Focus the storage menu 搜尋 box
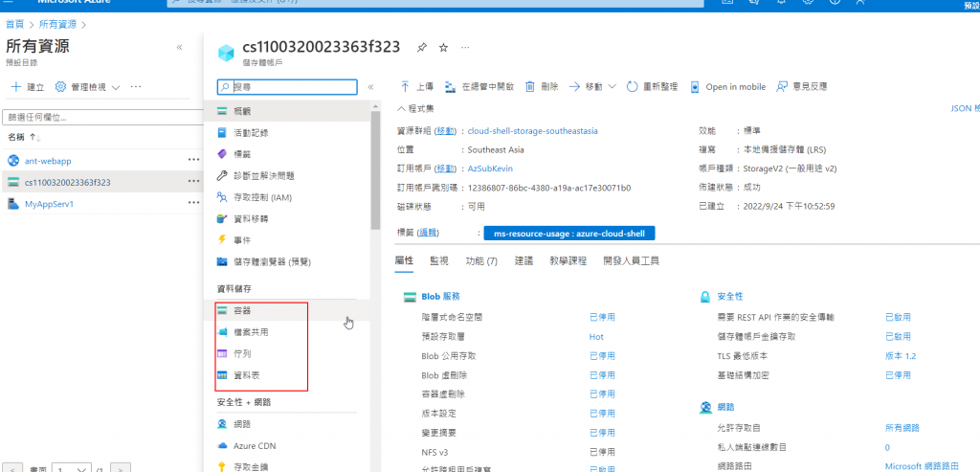Viewport: 980px width, 472px height. coord(287,87)
